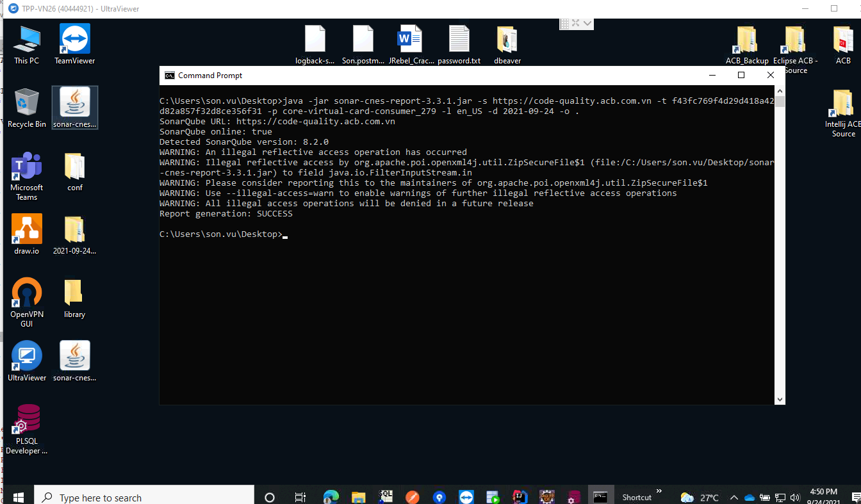
Task: Open password.txt on the desktop
Action: [x=459, y=40]
